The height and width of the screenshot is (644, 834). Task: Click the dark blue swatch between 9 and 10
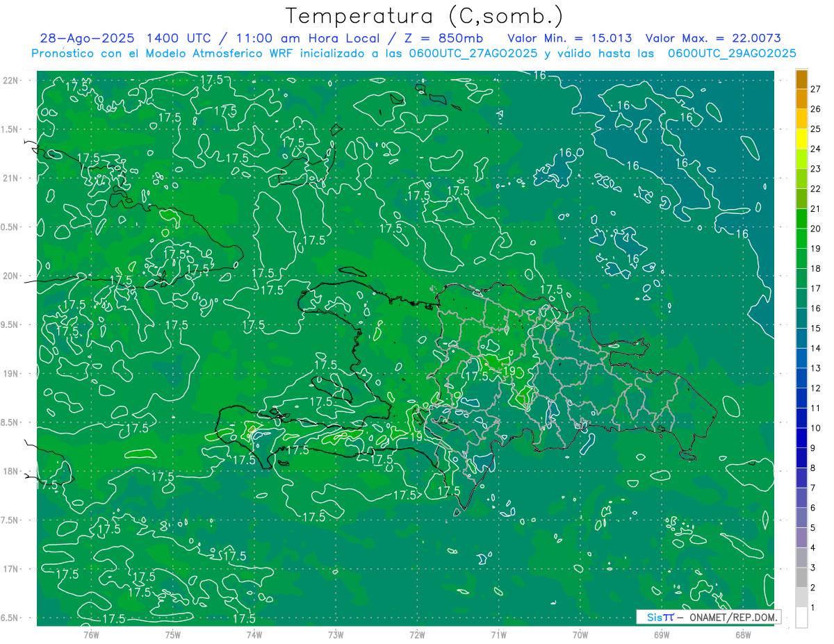click(x=801, y=438)
